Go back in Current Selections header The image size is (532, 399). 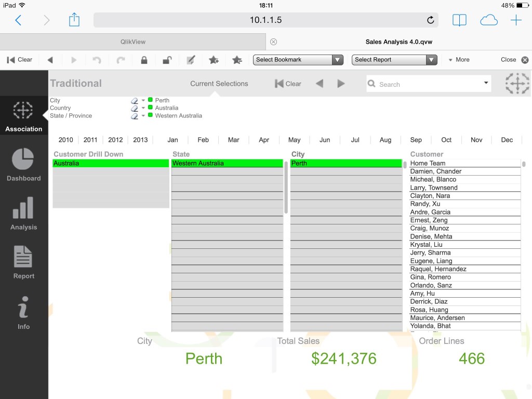coord(320,84)
